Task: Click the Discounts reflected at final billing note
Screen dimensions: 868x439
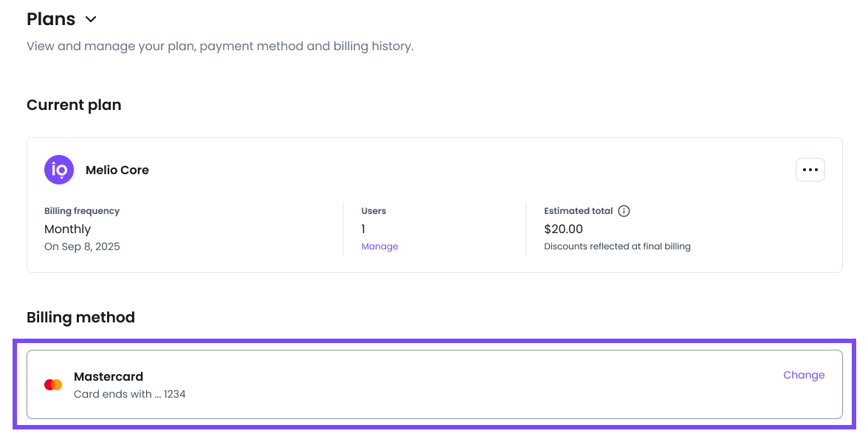Action: click(x=617, y=246)
